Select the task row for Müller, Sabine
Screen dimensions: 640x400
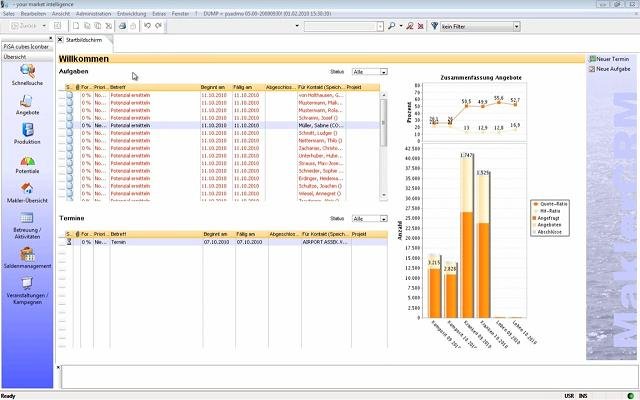coord(222,125)
